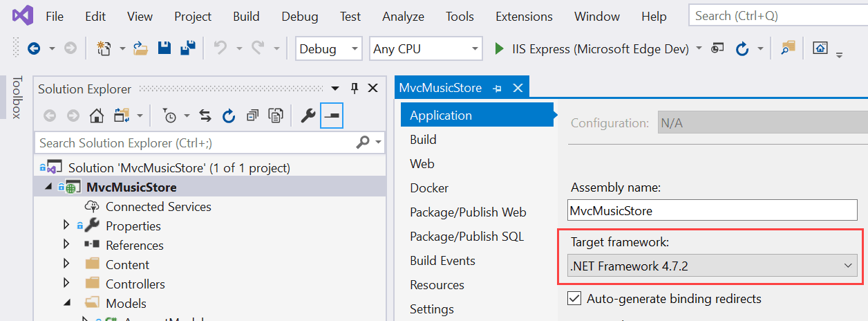Click Show All Files icon

point(276,116)
